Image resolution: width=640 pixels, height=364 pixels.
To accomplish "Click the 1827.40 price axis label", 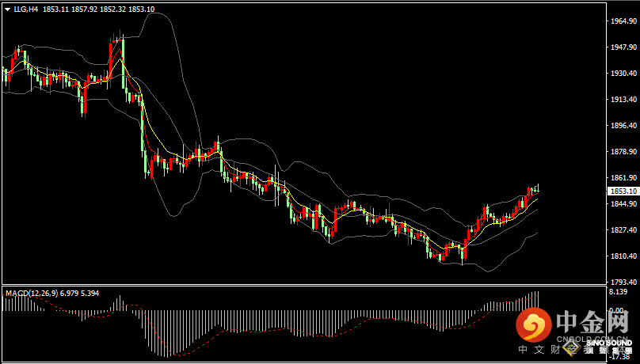I will click(x=623, y=230).
